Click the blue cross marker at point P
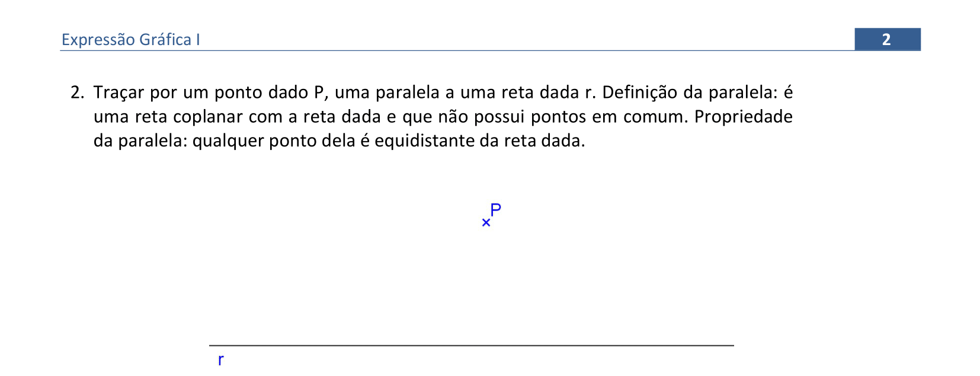980x376 pixels. [x=486, y=223]
